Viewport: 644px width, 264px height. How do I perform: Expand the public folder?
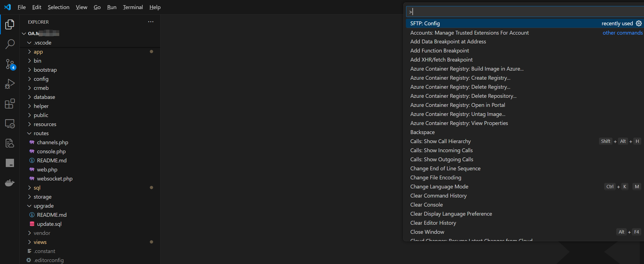coord(90,115)
